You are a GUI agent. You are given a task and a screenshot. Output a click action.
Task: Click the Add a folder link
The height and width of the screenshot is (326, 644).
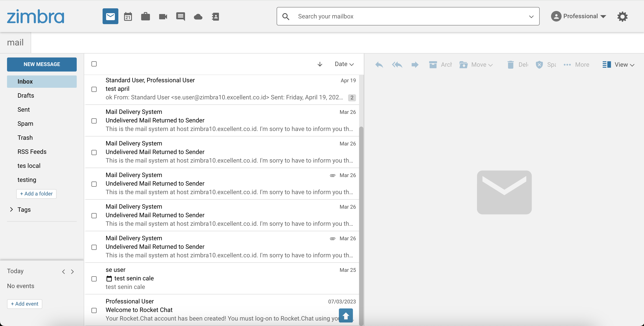36,194
